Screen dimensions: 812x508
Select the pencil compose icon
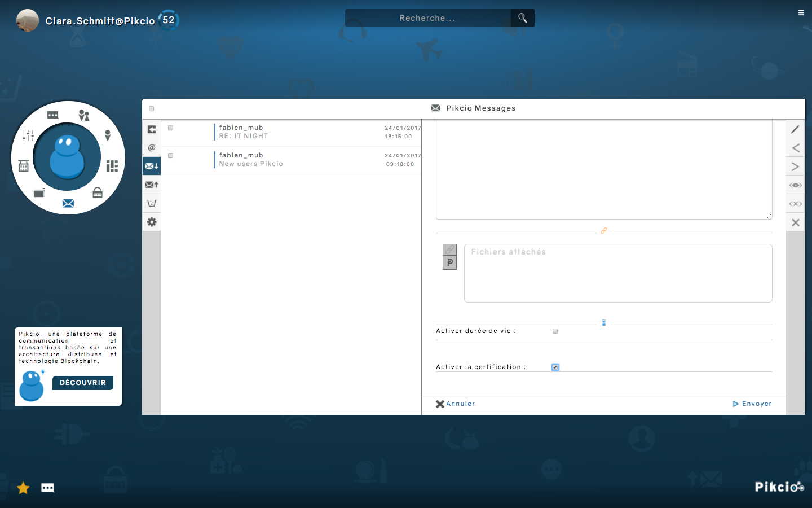(795, 129)
